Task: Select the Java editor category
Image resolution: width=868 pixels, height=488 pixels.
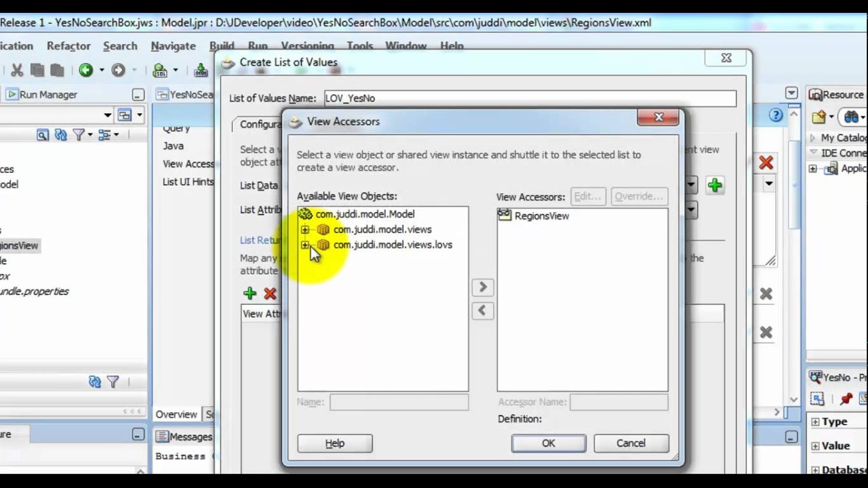Action: 173,146
